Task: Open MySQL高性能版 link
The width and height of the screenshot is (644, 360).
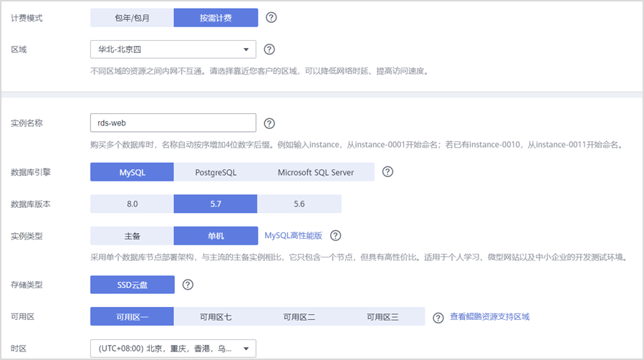Action: (293, 235)
